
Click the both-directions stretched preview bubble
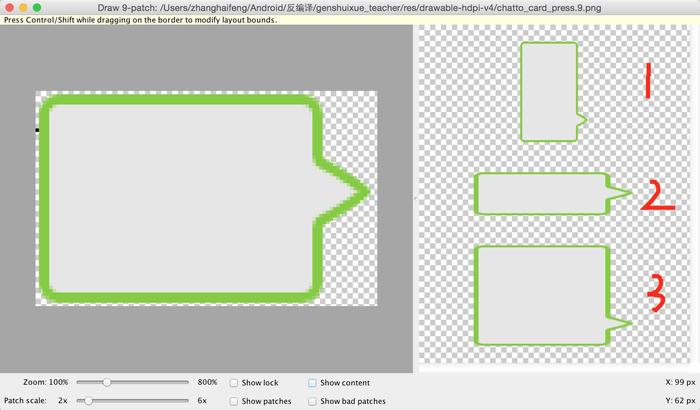[553, 296]
